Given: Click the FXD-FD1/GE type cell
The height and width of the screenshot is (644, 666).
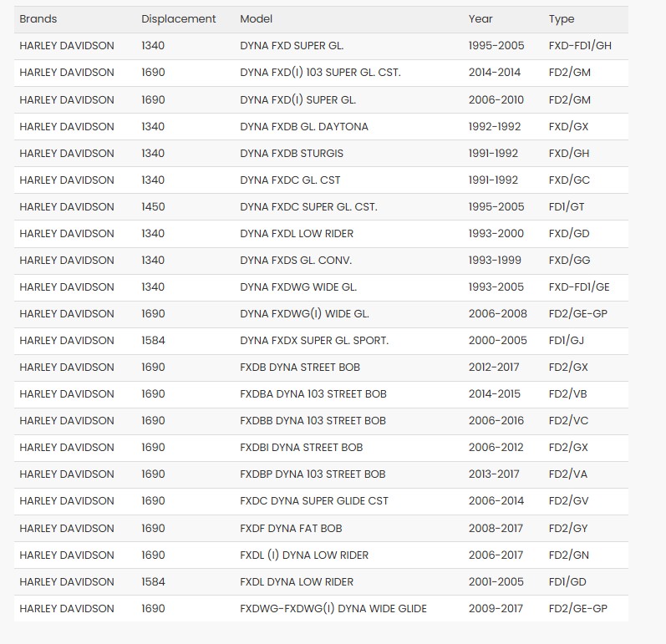Looking at the screenshot, I should (578, 287).
